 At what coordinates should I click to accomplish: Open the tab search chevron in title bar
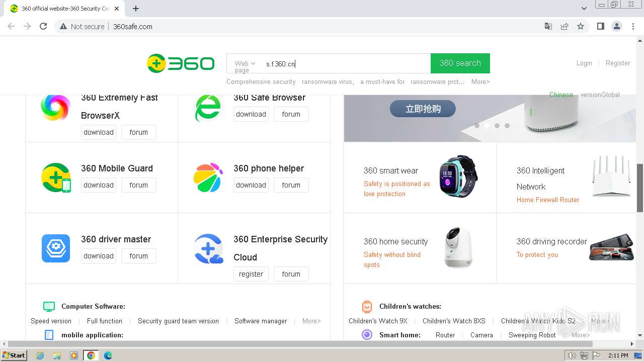pyautogui.click(x=584, y=9)
